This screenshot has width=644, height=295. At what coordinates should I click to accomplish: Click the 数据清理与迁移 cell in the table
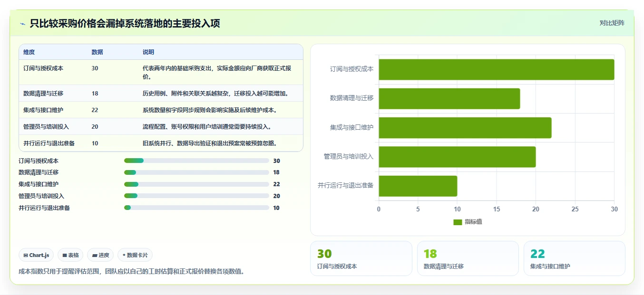click(43, 94)
